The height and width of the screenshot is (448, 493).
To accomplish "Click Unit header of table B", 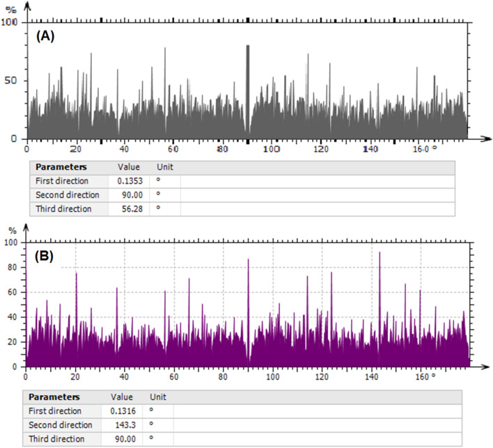I will point(158,397).
